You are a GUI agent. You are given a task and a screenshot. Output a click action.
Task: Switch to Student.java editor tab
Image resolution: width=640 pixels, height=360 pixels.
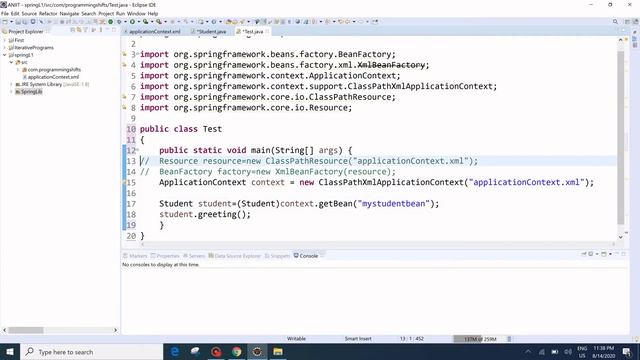[209, 31]
